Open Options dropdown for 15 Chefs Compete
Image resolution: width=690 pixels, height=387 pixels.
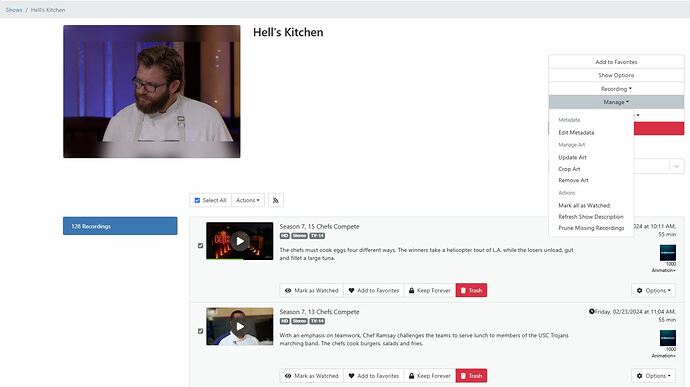point(653,291)
